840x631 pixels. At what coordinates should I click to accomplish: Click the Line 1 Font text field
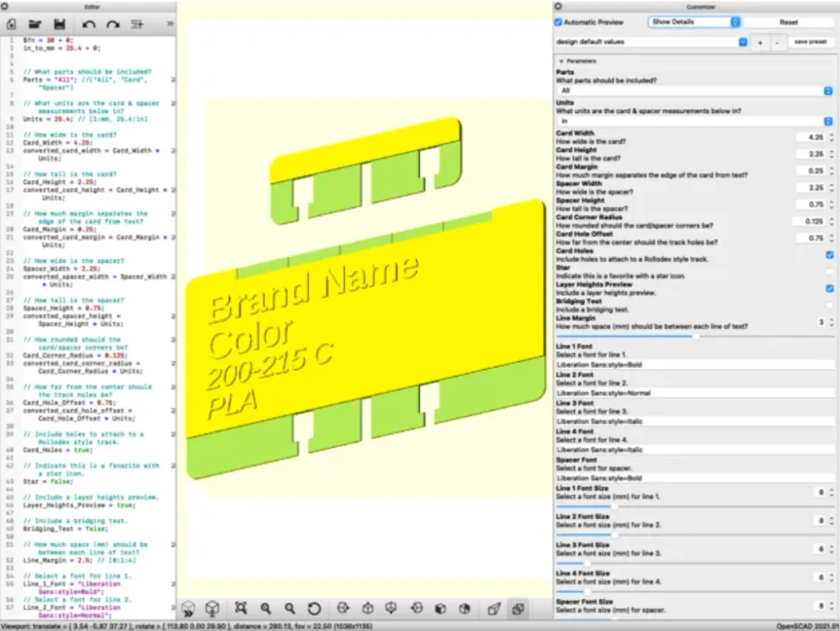click(695, 364)
